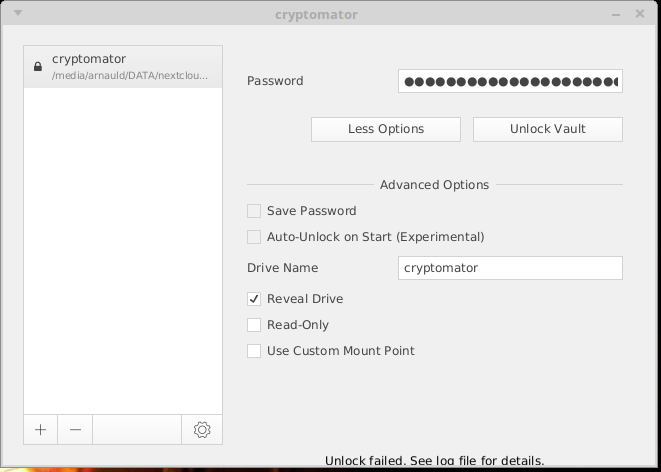Screen dimensions: 661x472
Task: Click the lock icon beside the cryptomator vault
Action: [x=38, y=67]
